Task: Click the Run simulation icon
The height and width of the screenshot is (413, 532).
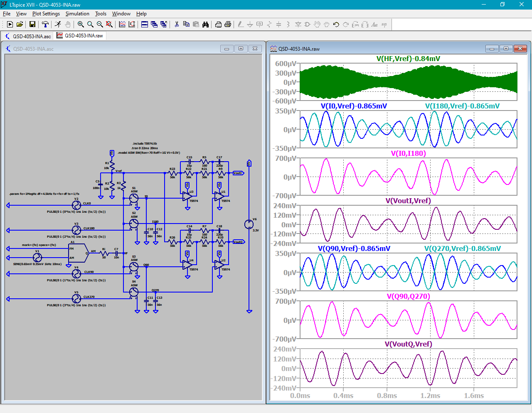Action: point(58,25)
